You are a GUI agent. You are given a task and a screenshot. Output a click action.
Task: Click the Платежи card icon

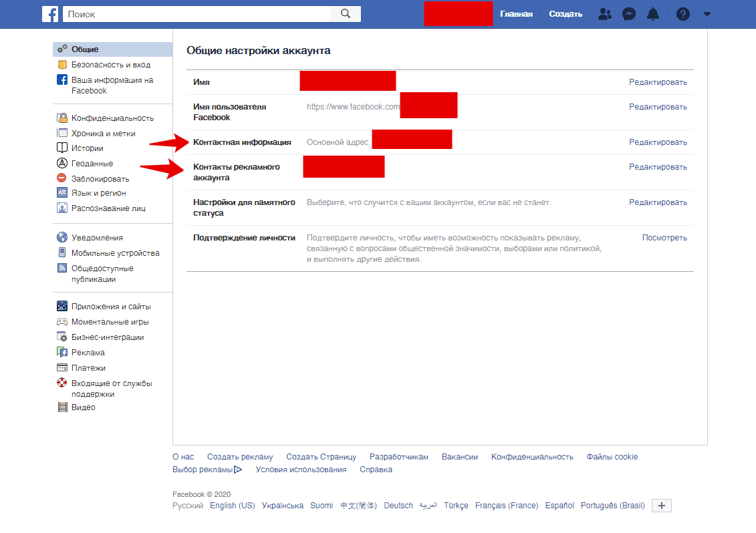[x=62, y=368]
